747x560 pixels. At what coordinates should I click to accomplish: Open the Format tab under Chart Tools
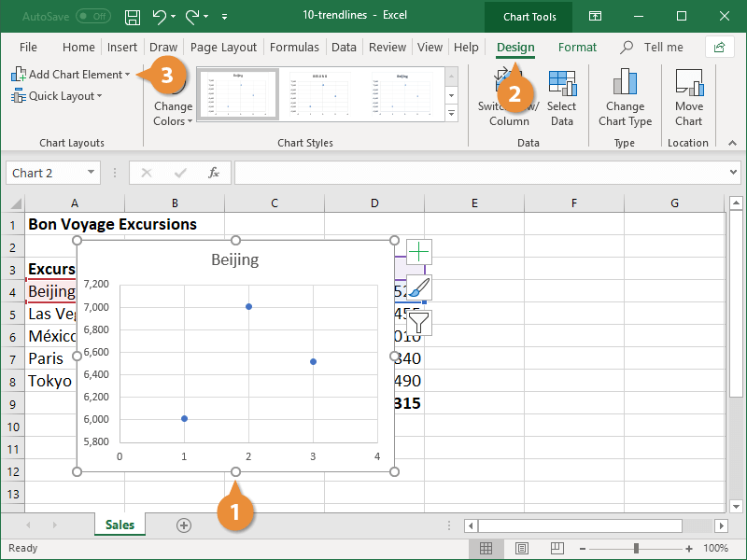577,47
